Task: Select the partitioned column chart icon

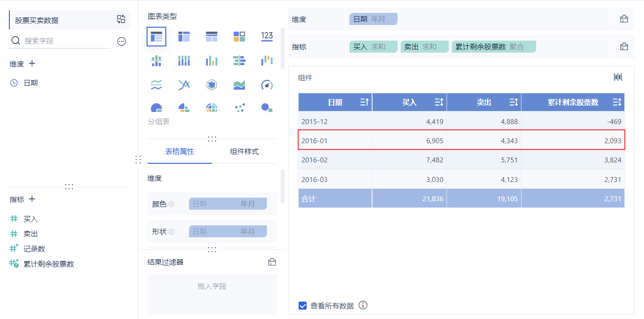Action: 156,61
